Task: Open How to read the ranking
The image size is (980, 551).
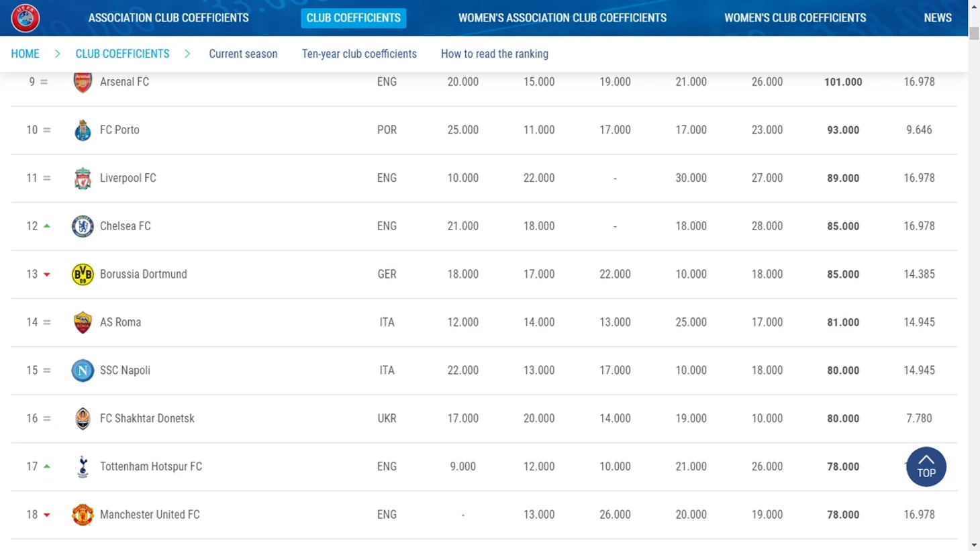Action: [495, 54]
